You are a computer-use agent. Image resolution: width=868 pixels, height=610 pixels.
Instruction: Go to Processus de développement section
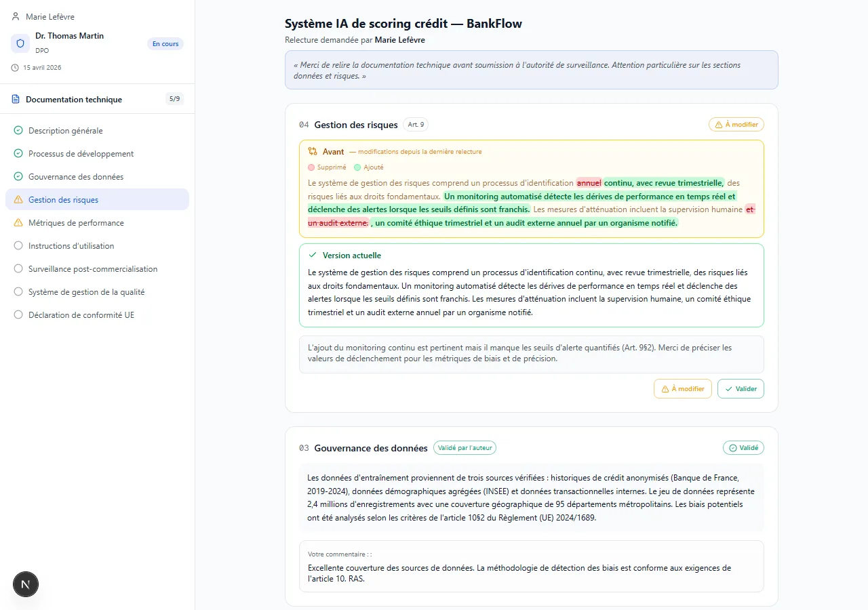tap(81, 154)
